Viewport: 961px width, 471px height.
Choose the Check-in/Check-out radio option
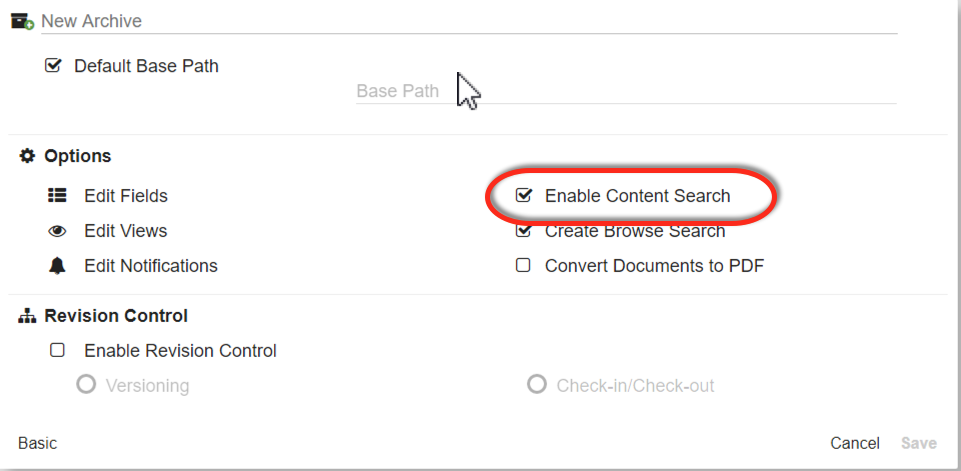(537, 385)
